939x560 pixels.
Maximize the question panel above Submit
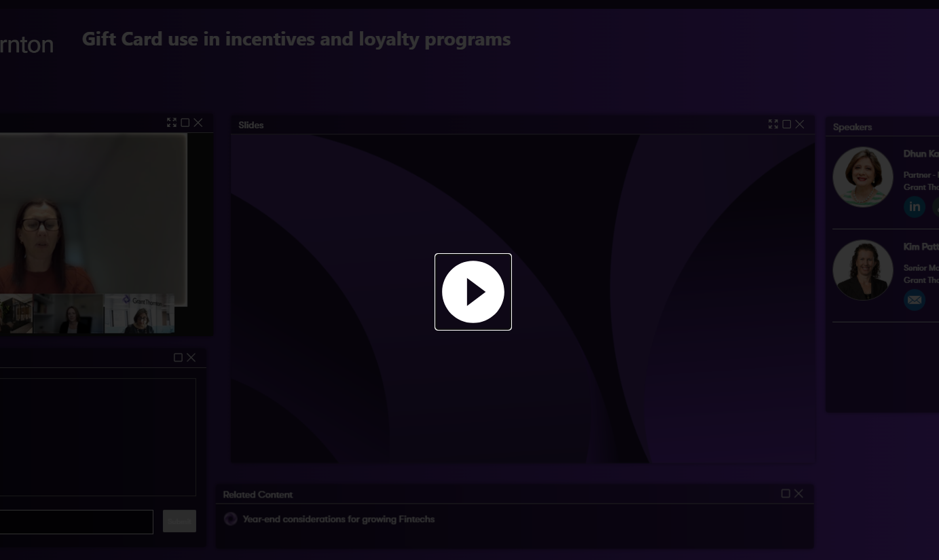tap(178, 358)
